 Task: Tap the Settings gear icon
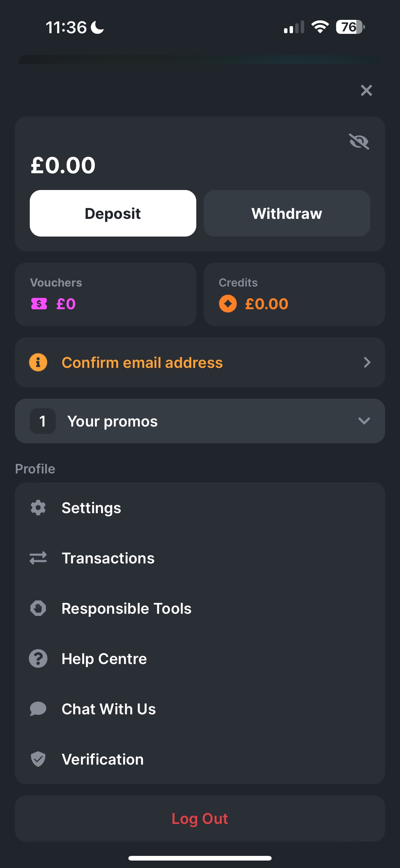(38, 508)
